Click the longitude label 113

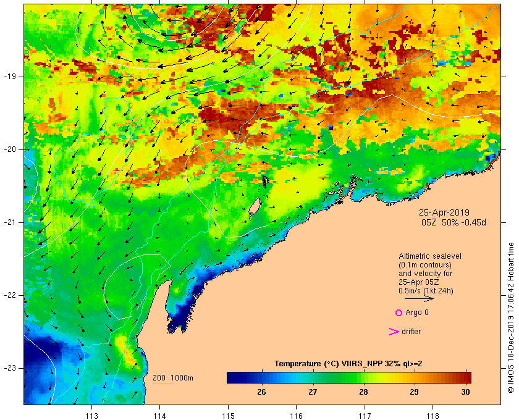click(91, 416)
